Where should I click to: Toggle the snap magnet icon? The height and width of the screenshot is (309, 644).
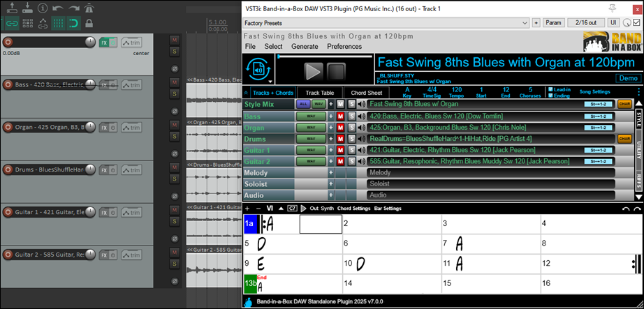tap(73, 24)
